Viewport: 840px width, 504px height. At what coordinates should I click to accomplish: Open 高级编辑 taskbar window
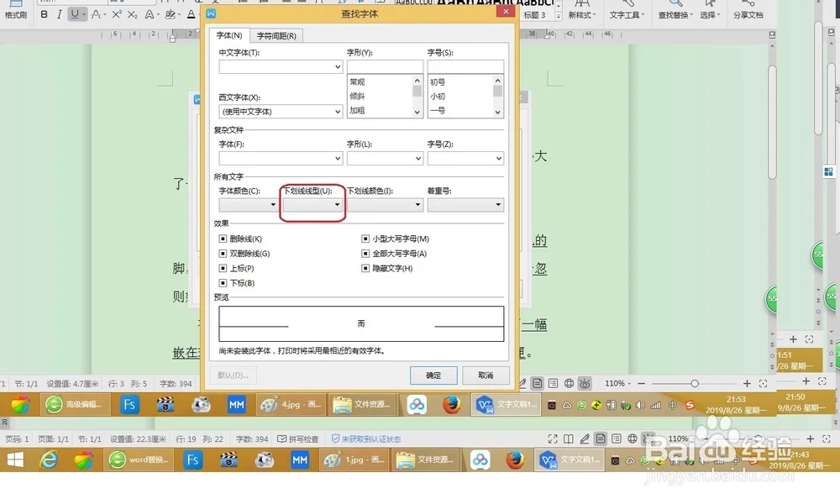coord(76,405)
